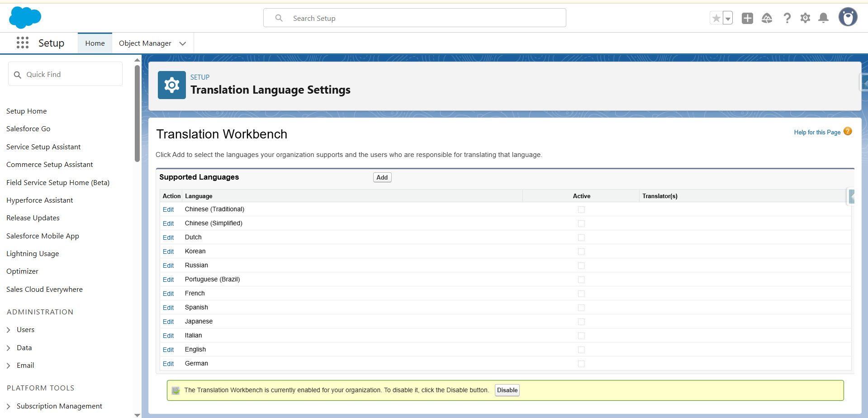Viewport: 868px width, 418px height.
Task: Open the global actions plus icon
Action: [747, 18]
